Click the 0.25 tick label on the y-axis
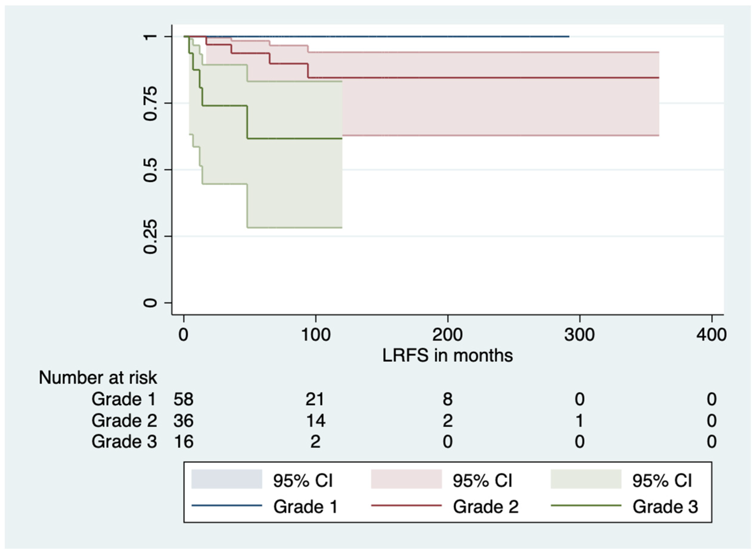The image size is (756, 555). 150,236
